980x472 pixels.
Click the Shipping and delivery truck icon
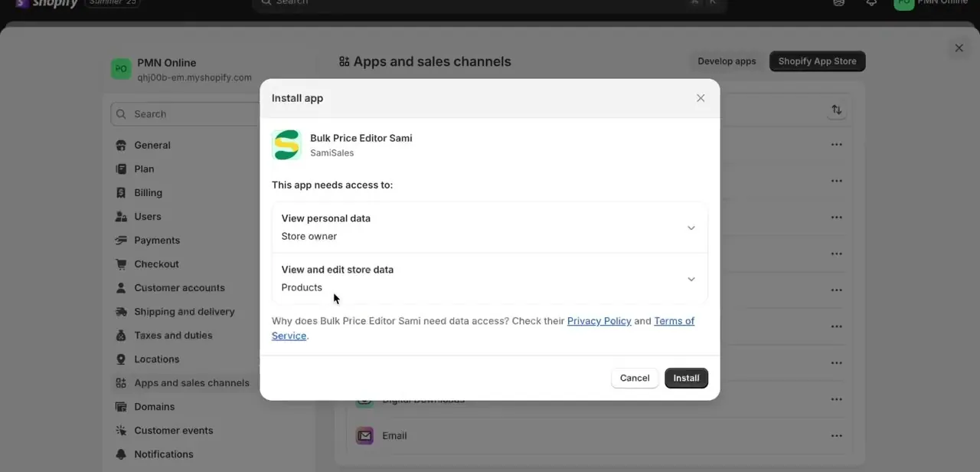click(121, 311)
